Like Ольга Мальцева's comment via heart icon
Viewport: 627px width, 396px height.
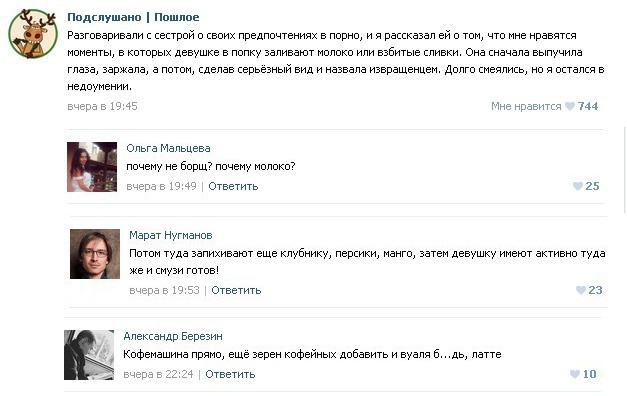[x=578, y=186]
